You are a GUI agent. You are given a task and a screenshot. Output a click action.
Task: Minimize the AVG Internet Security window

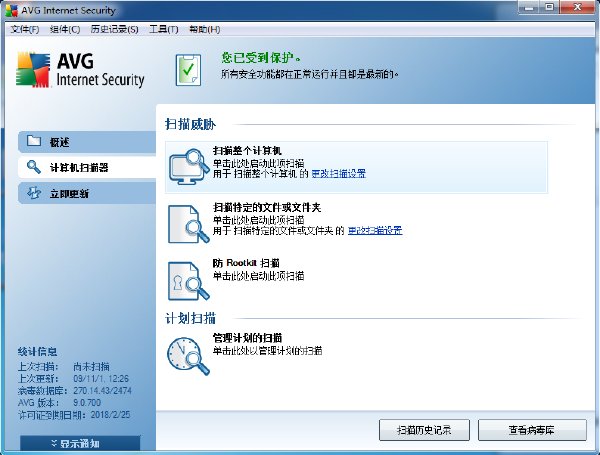click(x=529, y=7)
